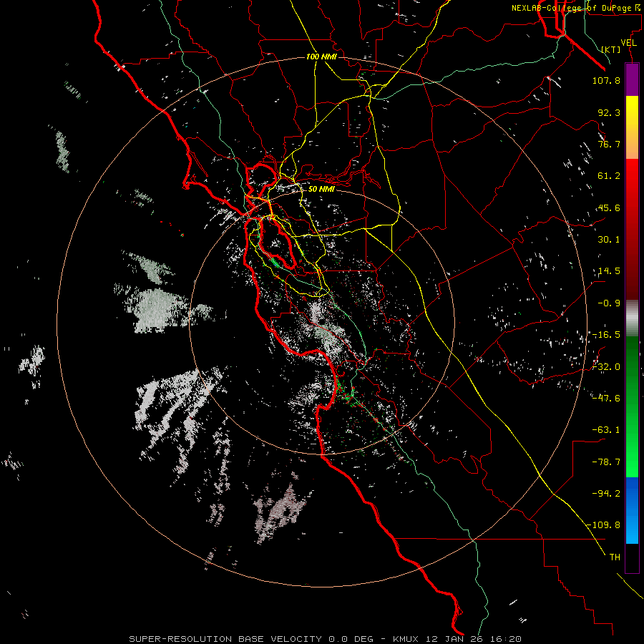Click the NEXLAB-College of DuPage credit text

(576, 8)
